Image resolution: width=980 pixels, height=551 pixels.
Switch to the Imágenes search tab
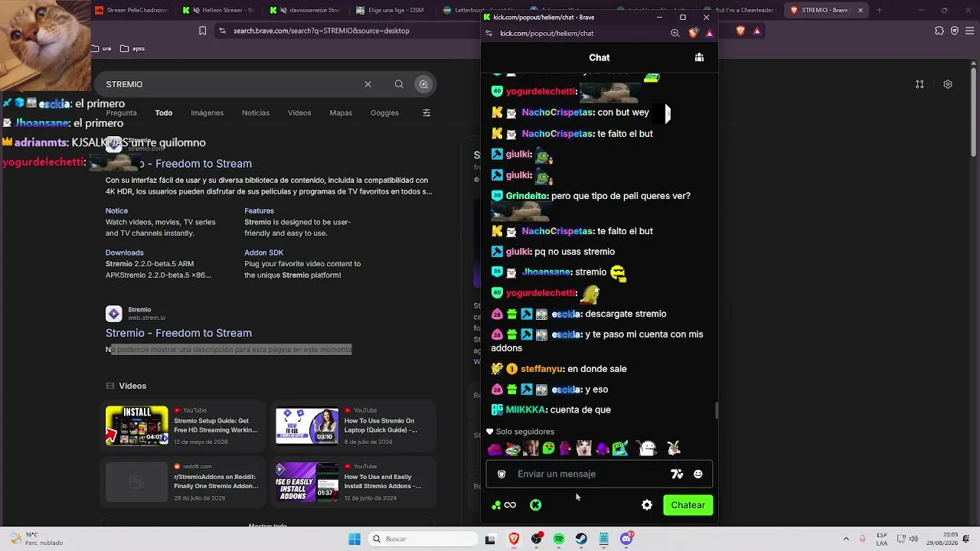(x=207, y=112)
